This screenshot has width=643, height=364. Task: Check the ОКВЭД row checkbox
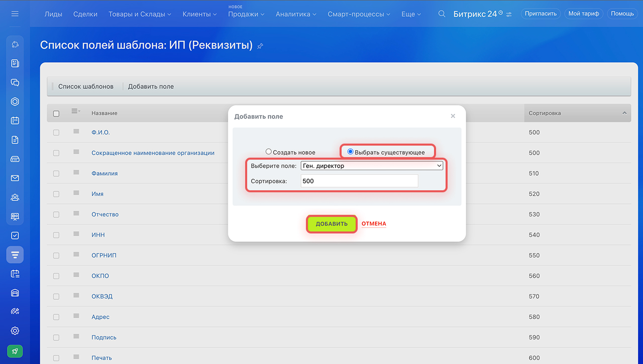56,297
